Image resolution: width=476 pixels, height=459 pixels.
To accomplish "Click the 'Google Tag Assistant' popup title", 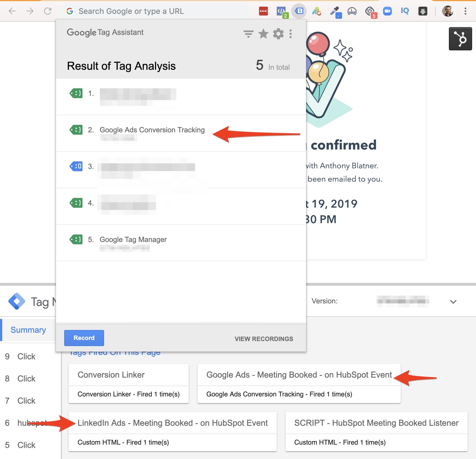I will (x=105, y=32).
